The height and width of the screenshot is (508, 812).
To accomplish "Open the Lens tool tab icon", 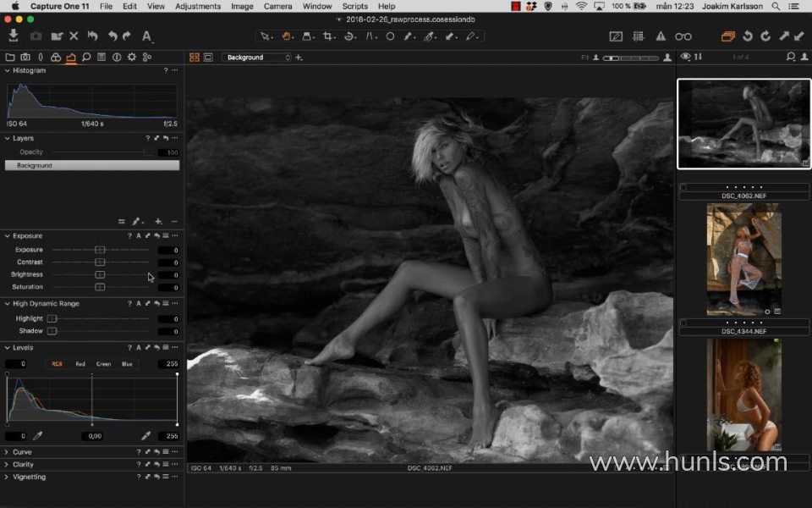I will (40, 58).
